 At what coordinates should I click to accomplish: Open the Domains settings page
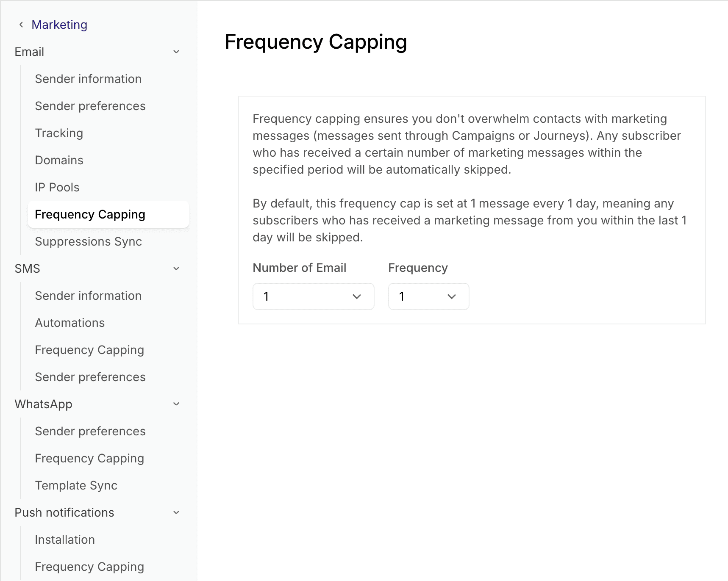click(59, 160)
